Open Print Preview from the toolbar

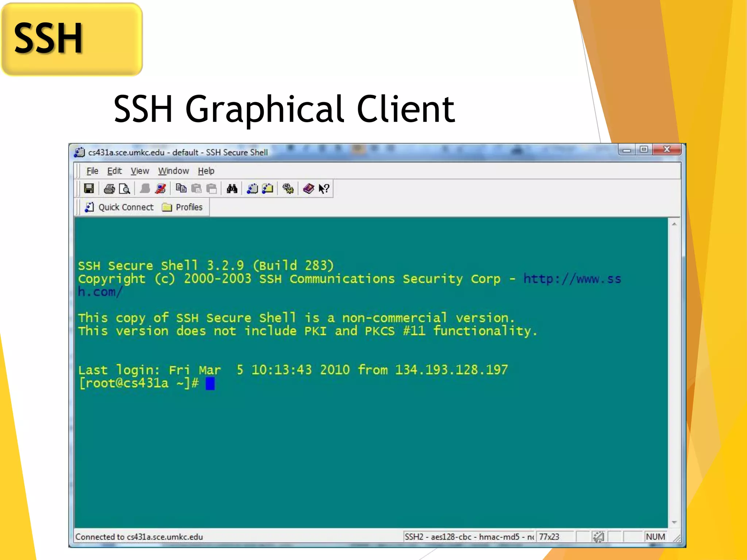[x=124, y=188]
